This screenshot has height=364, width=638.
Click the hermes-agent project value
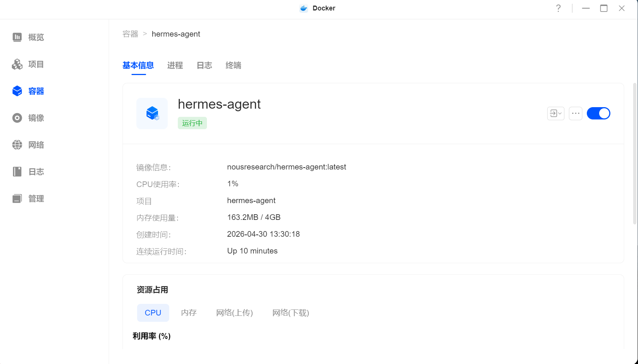(251, 200)
